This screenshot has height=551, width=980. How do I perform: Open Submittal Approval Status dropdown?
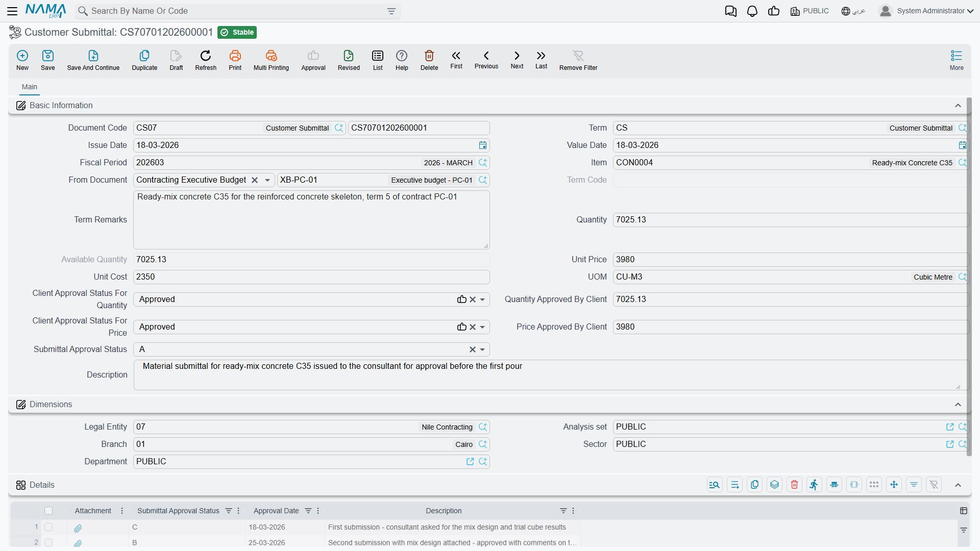click(482, 349)
